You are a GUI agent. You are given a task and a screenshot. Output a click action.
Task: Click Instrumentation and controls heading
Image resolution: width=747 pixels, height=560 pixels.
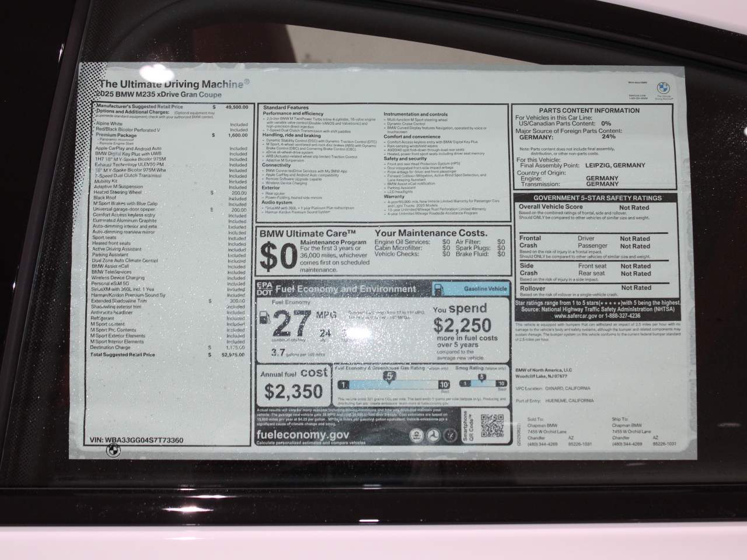click(x=416, y=114)
